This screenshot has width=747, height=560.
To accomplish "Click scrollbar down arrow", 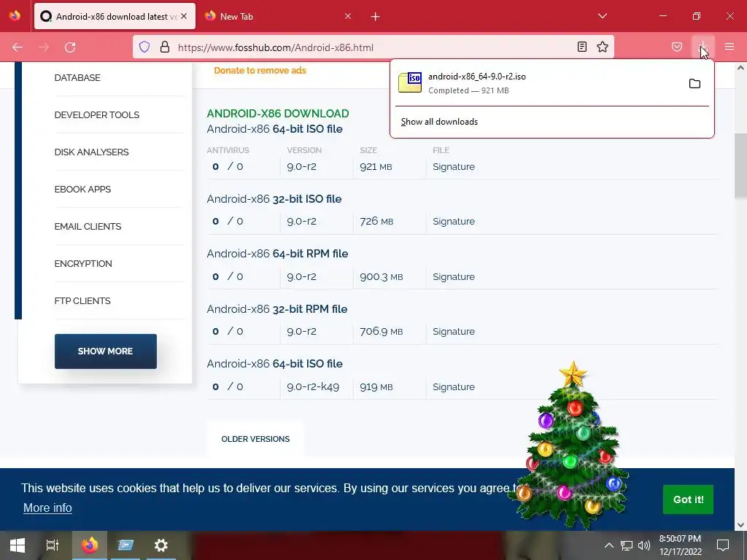I will point(740,525).
